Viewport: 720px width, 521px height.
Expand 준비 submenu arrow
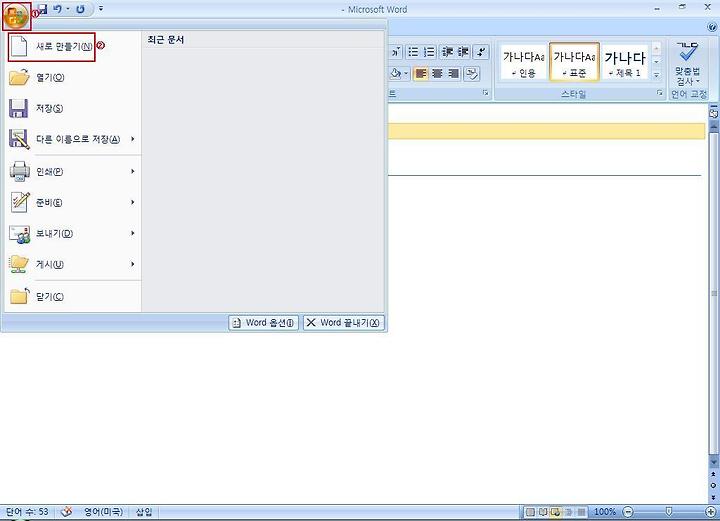pyautogui.click(x=133, y=202)
